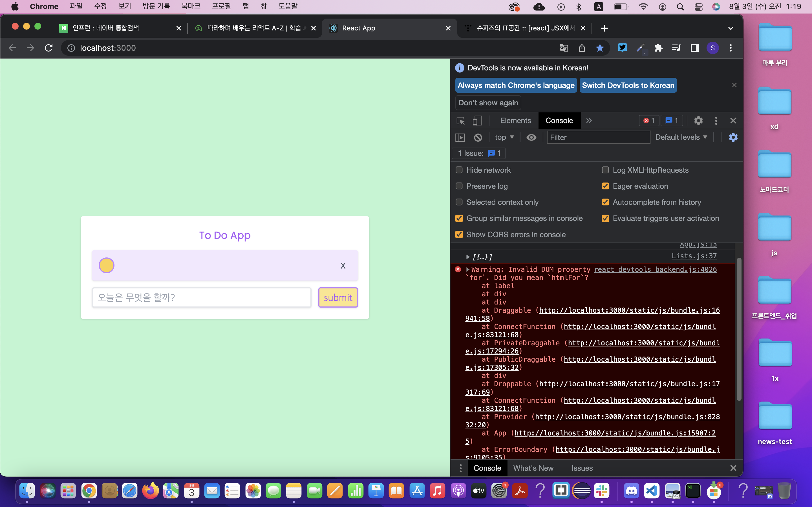
Task: Click the inspect element picker icon
Action: tap(460, 121)
